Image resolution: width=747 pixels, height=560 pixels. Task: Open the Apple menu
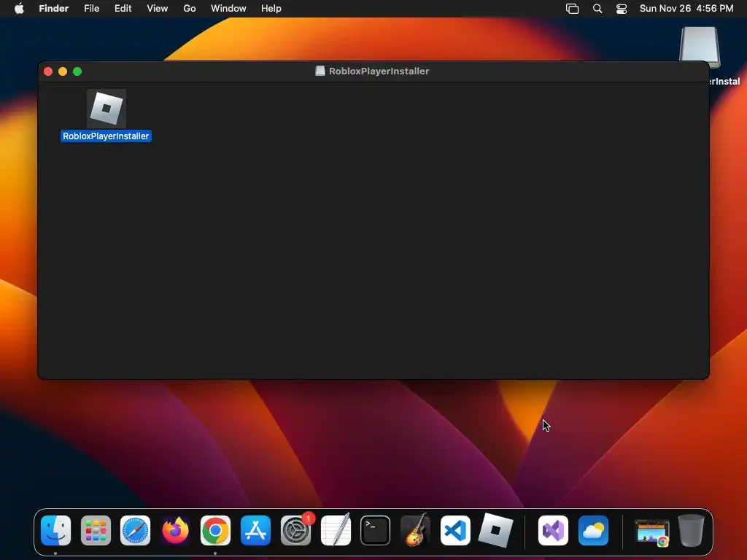(x=19, y=9)
